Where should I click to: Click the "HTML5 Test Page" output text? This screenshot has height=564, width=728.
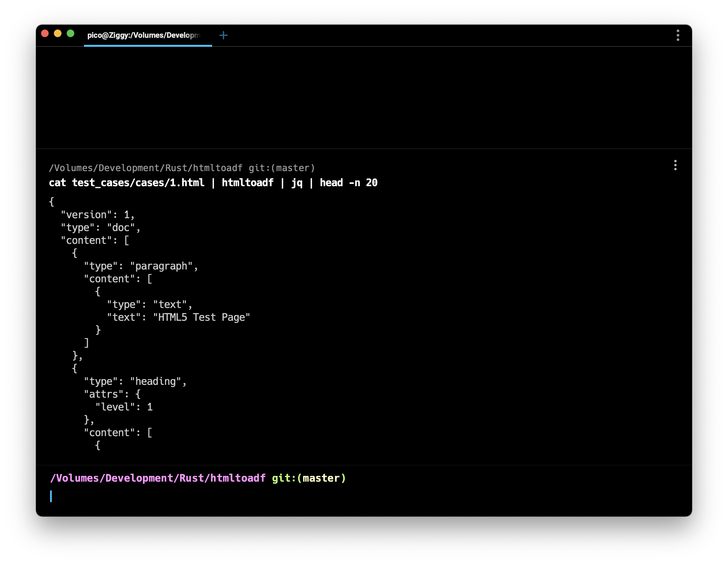(201, 317)
